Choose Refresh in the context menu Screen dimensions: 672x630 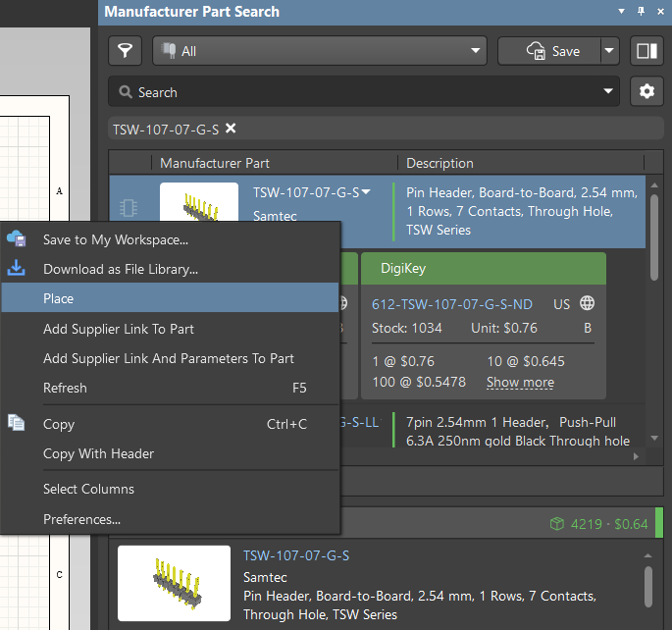(x=170, y=388)
